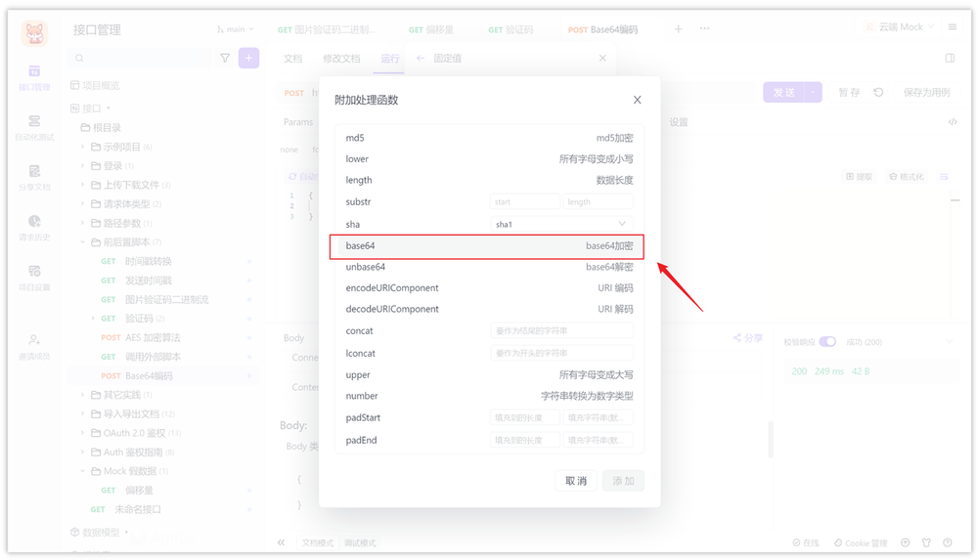978x560 pixels.
Task: Open the 自动化测试 sidebar icon
Action: click(x=34, y=127)
